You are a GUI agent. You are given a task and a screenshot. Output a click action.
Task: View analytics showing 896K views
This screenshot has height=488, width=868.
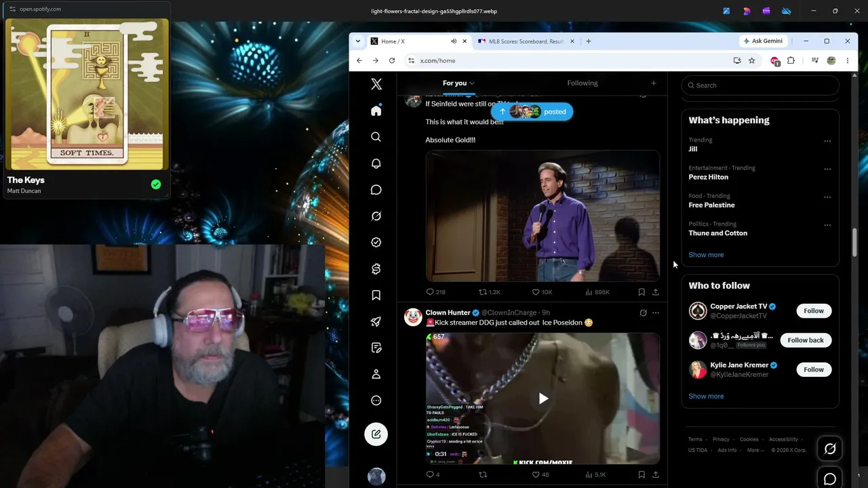pos(597,292)
